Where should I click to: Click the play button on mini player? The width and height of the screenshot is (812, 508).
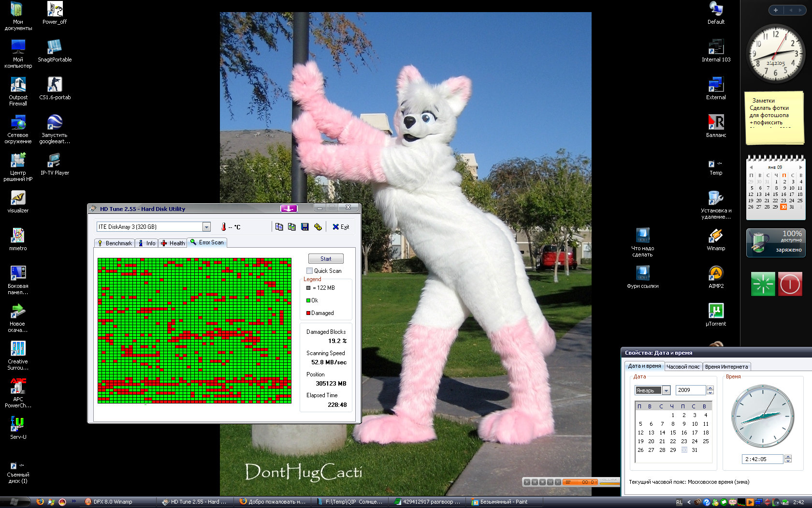pos(527,482)
